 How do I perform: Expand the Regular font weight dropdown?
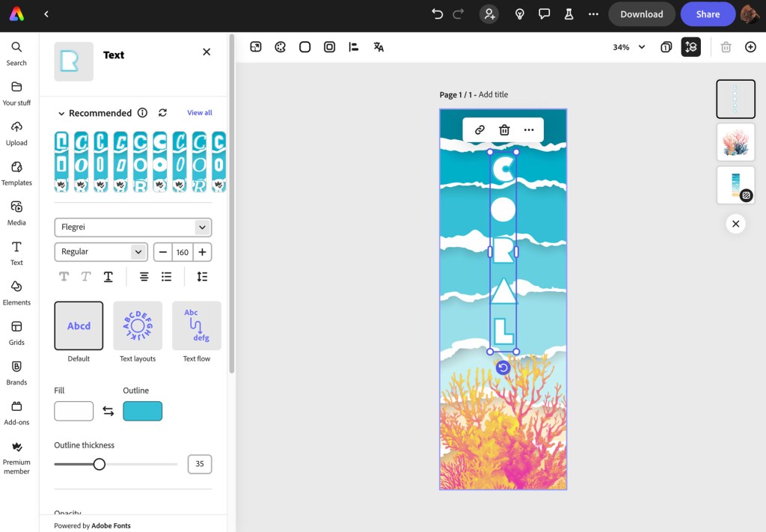(x=101, y=252)
